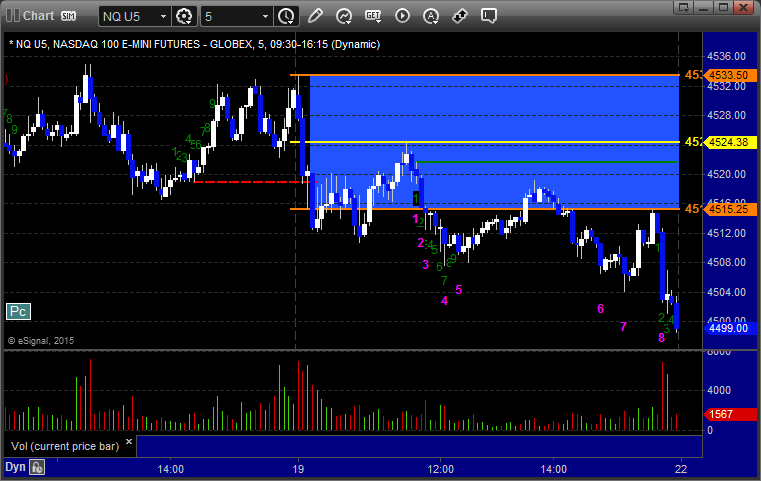Select the Vol (current price bar) tab
Viewport: 761px width, 481px height.
65,446
